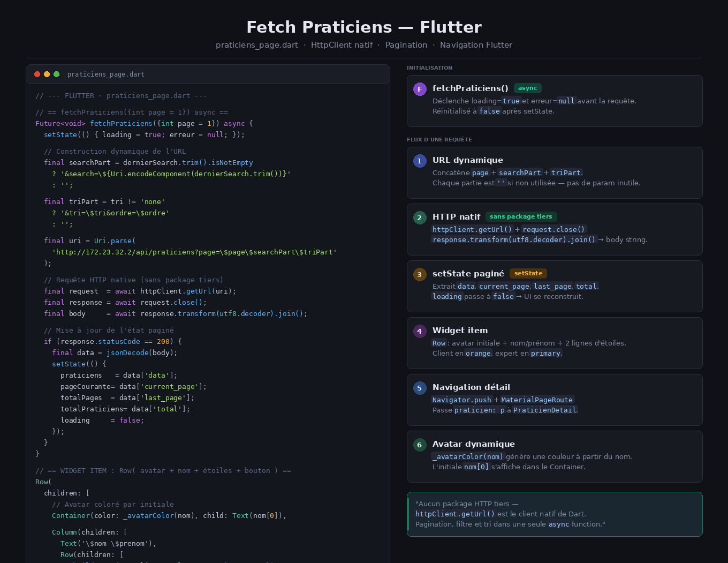Expand the URL dynamique card
728x563 pixels.
click(x=555, y=172)
